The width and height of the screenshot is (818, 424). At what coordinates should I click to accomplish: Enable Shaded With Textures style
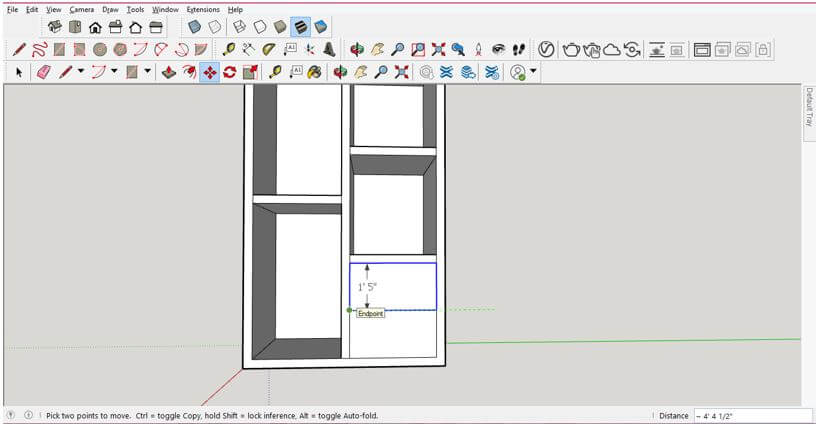[300, 27]
